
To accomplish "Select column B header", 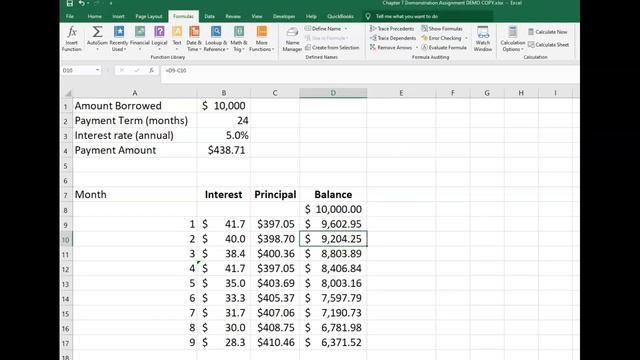I will (x=224, y=93).
